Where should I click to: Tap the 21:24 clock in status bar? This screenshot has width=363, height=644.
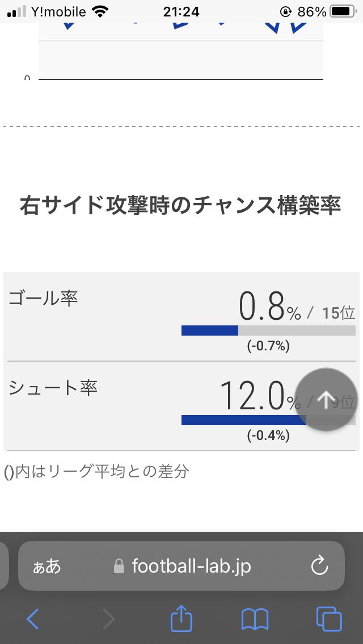(181, 11)
